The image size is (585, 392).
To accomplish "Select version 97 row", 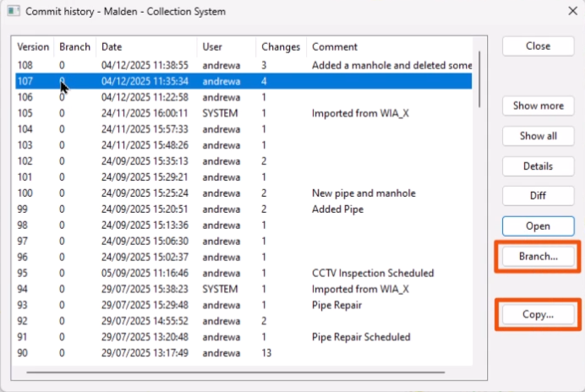I will click(x=243, y=242).
